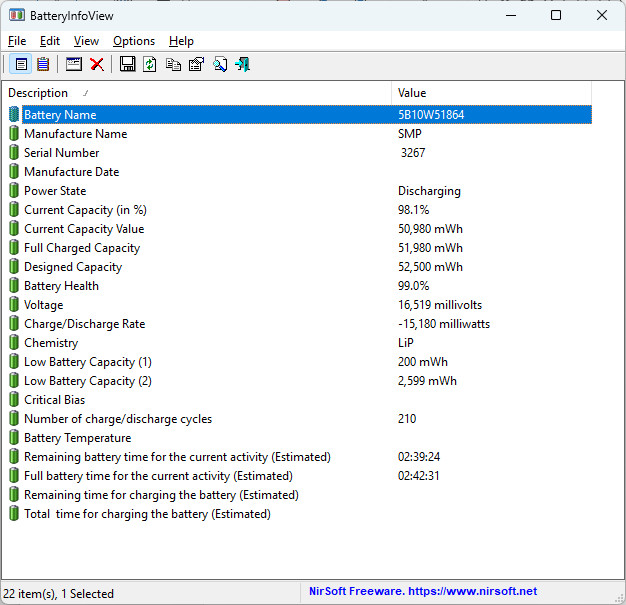Open the properties toolbar icon
Image resolution: width=626 pixels, height=605 pixels.
click(x=196, y=64)
